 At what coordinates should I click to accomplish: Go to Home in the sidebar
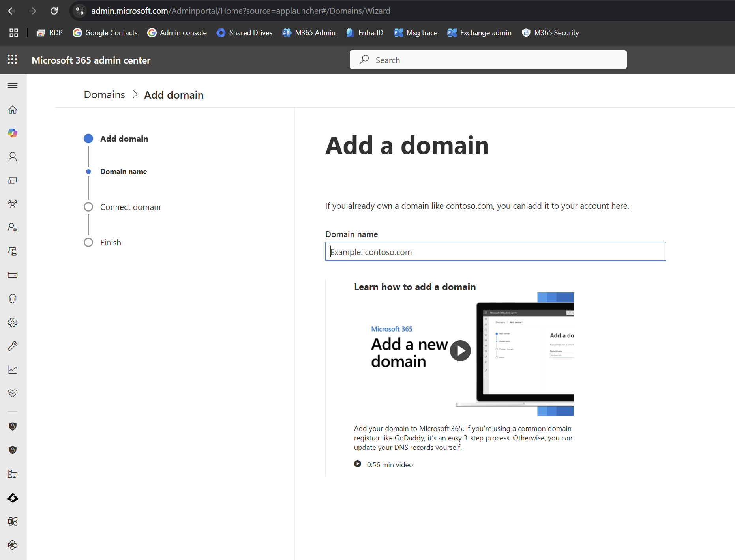click(13, 109)
